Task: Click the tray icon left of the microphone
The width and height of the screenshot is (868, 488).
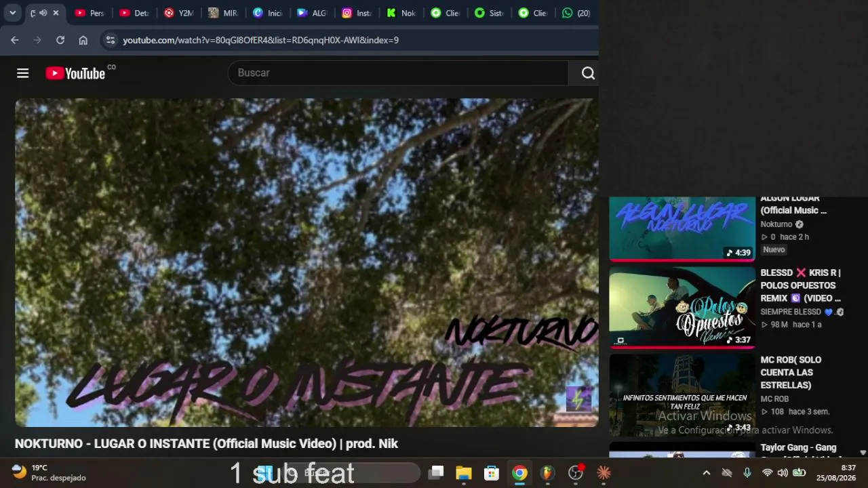Action: tap(727, 472)
